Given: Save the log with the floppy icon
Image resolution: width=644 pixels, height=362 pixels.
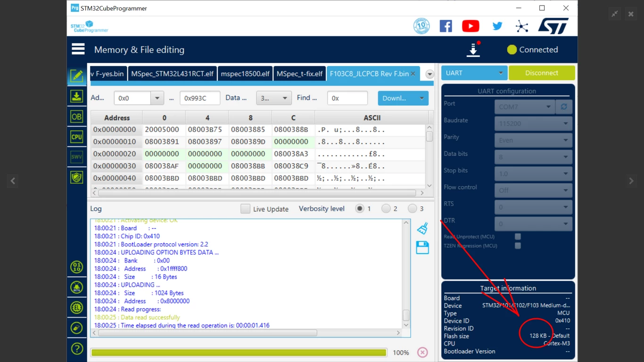Looking at the screenshot, I should tap(422, 247).
